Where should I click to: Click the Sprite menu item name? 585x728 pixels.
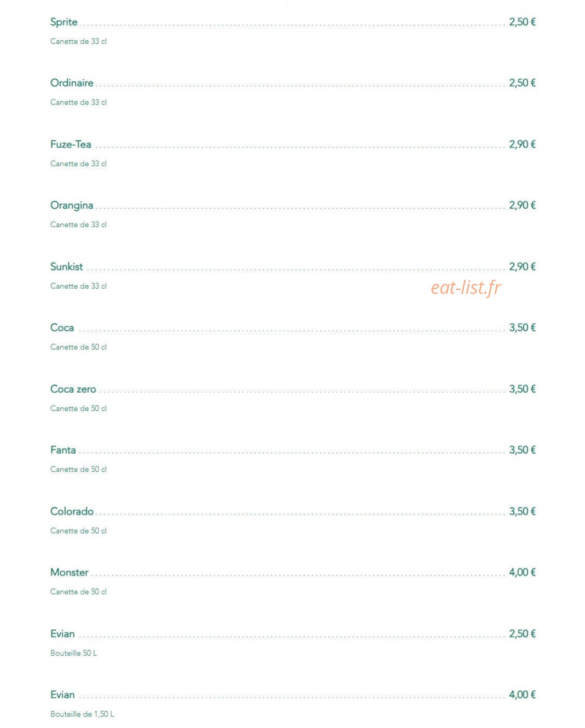tap(64, 22)
